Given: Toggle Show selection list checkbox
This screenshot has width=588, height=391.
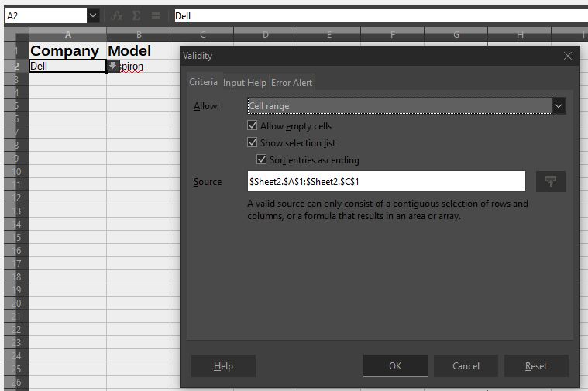Looking at the screenshot, I should pos(253,142).
